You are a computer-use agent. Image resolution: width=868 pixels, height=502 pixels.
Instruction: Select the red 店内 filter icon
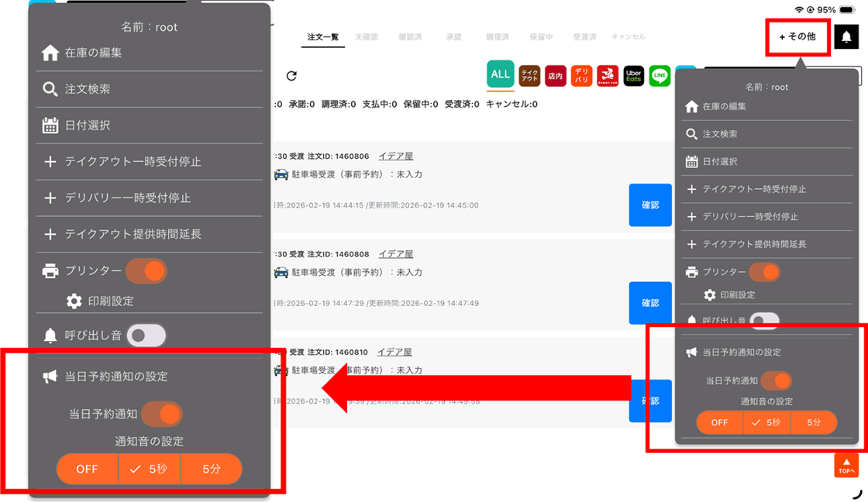555,75
